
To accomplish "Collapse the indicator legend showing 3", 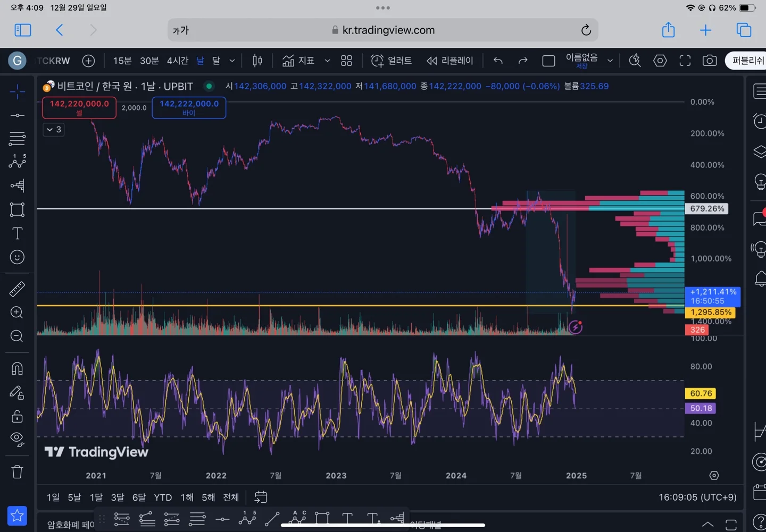I will coord(54,129).
